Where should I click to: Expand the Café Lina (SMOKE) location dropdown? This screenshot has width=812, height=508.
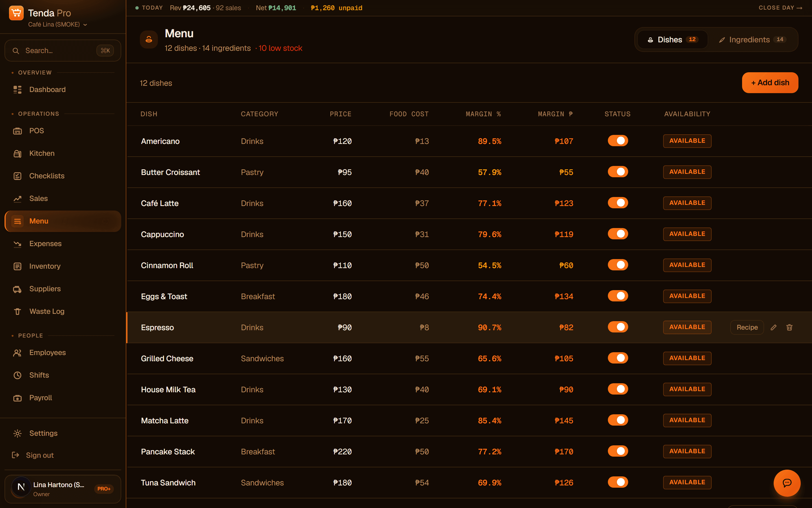pos(58,25)
